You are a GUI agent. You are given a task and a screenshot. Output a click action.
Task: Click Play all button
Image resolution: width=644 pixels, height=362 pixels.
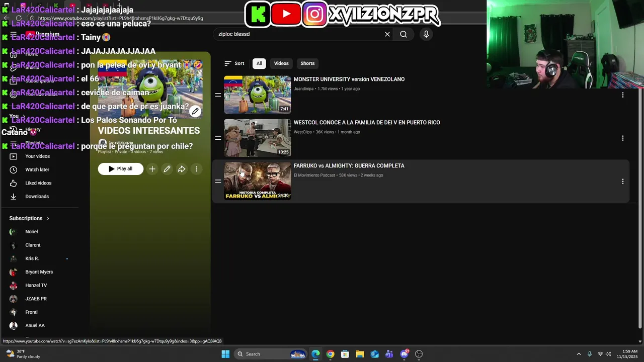[x=121, y=169]
